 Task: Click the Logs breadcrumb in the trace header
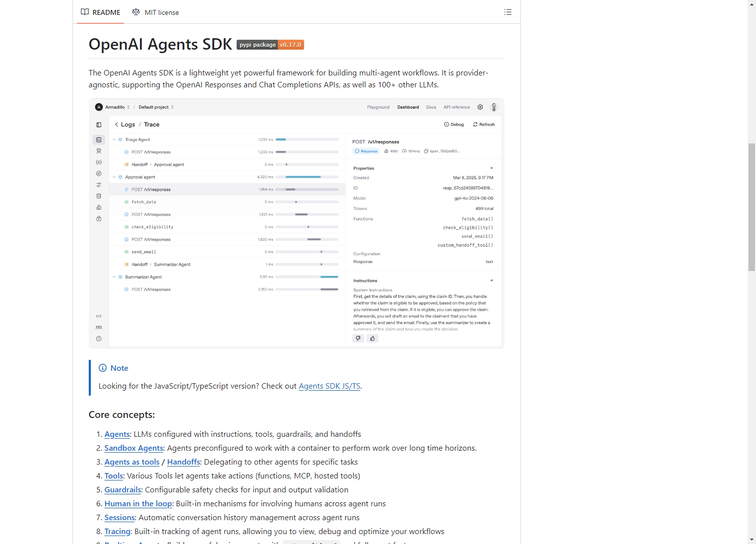pyautogui.click(x=128, y=125)
